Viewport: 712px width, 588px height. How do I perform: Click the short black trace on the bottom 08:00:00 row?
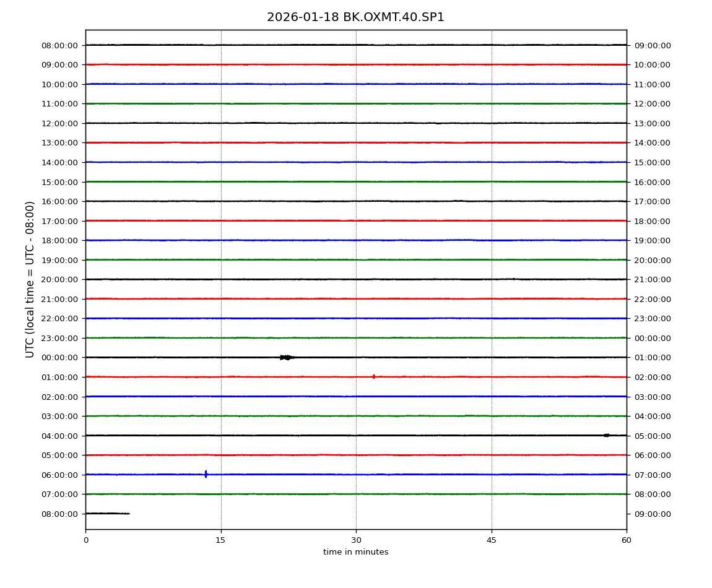107,513
